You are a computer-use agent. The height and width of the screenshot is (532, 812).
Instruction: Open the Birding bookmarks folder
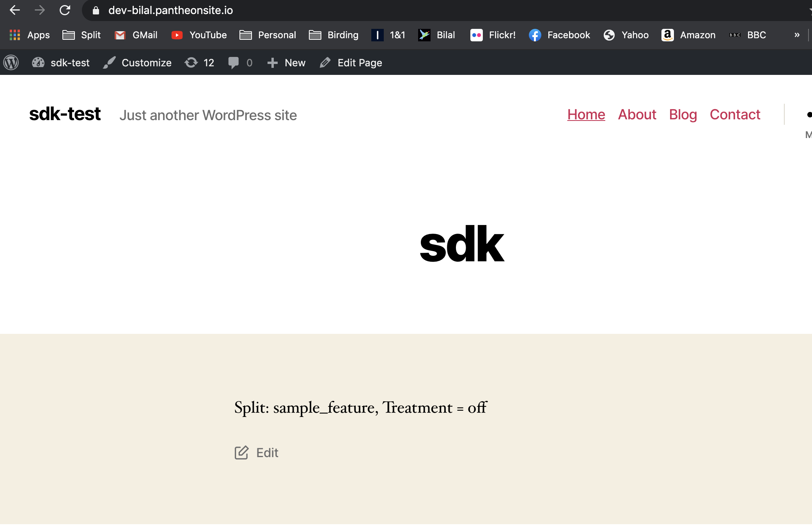click(333, 35)
